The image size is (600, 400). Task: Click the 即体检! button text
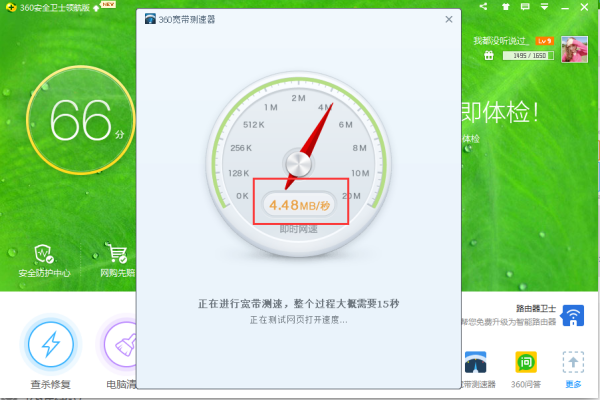tap(499, 113)
